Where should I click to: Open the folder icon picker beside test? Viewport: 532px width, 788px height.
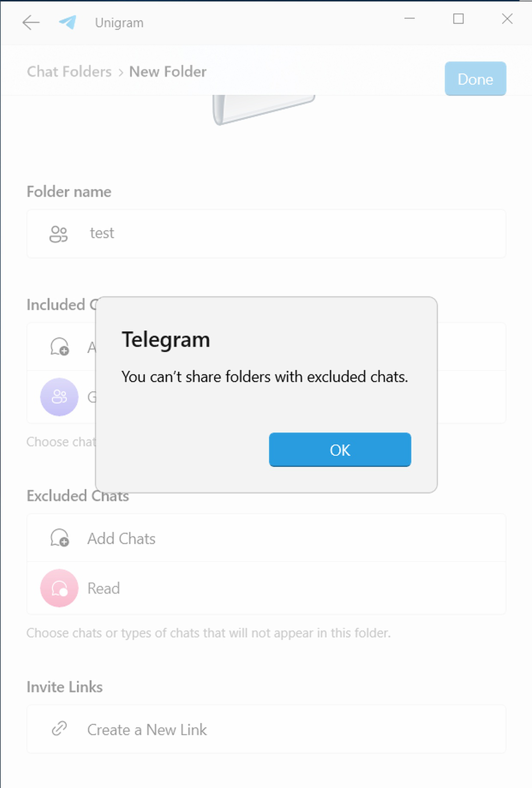pos(59,234)
